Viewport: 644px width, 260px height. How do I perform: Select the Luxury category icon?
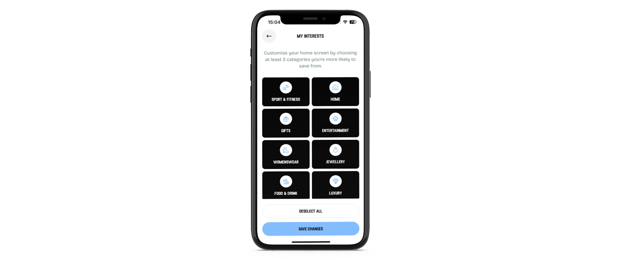click(x=335, y=182)
